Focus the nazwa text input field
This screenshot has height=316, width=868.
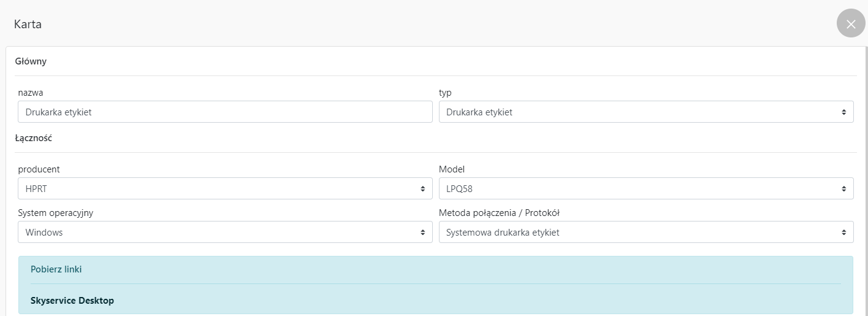225,112
